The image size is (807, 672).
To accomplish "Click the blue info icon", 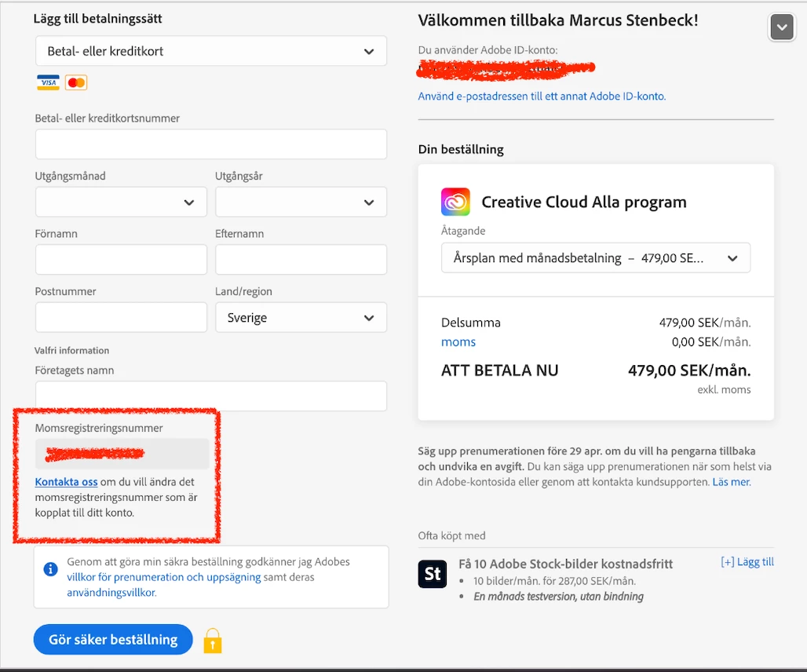I will (50, 569).
